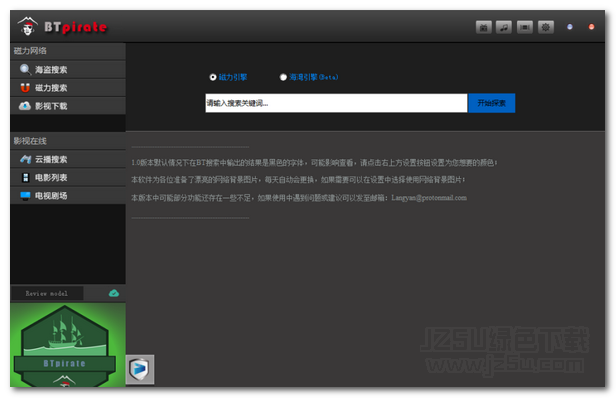The height and width of the screenshot is (398, 616).
Task: Click the film icon beside 电影列表
Action: click(x=26, y=178)
